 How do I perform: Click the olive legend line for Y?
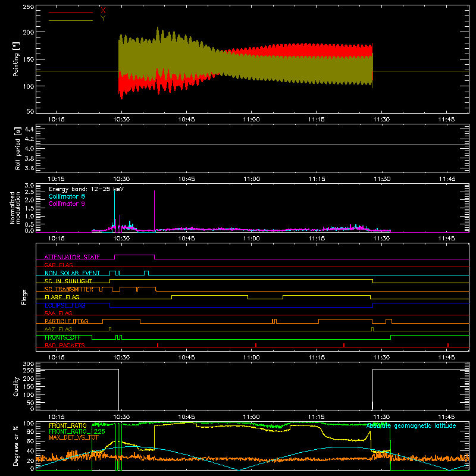point(71,21)
